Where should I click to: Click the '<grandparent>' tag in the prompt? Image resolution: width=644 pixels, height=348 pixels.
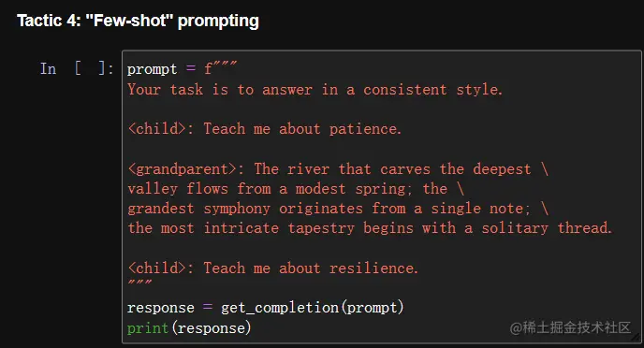click(x=182, y=169)
